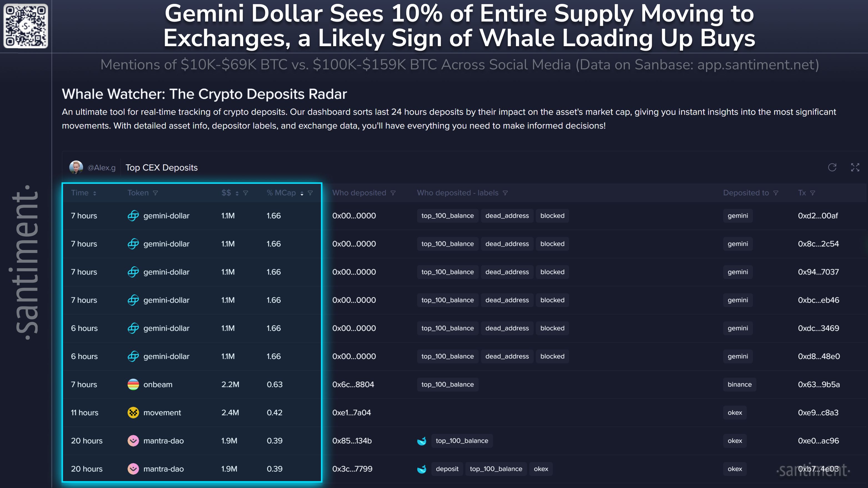Image resolution: width=868 pixels, height=488 pixels.
Task: Open @Alex.g's profile avatar
Action: point(76,167)
